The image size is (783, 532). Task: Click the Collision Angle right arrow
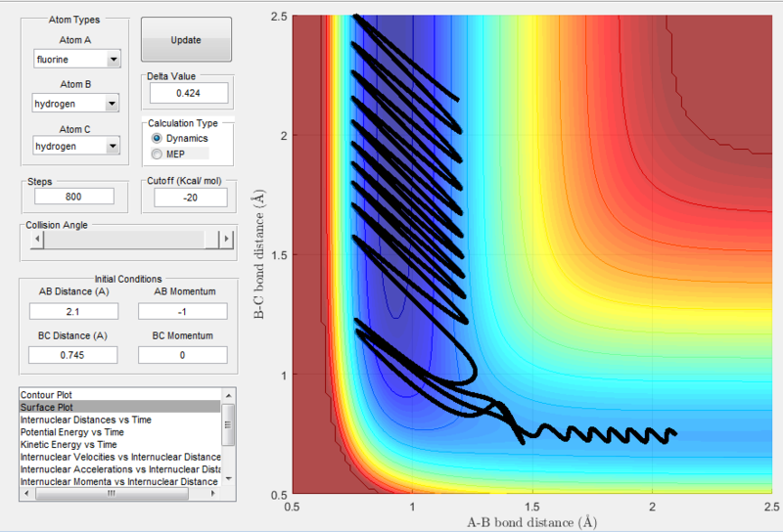(226, 239)
